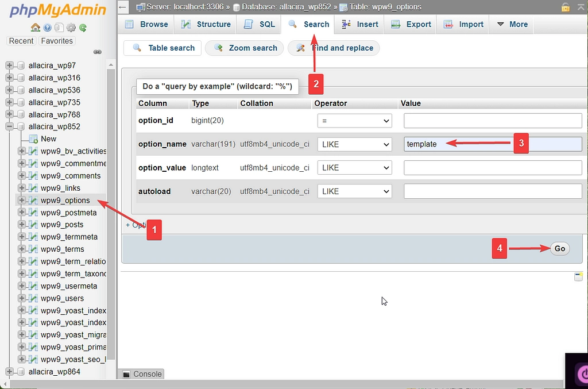The width and height of the screenshot is (588, 389).
Task: Open the Search tab
Action: point(308,24)
